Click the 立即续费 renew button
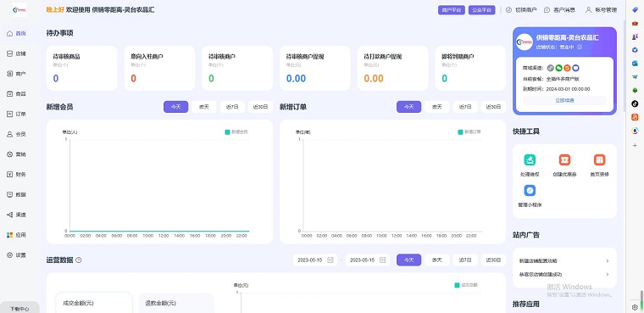Viewport: 644px width, 313px height. click(x=564, y=100)
